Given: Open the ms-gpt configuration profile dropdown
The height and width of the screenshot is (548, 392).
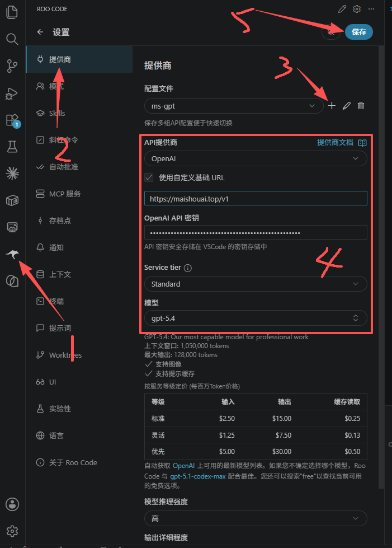Looking at the screenshot, I should pyautogui.click(x=234, y=106).
